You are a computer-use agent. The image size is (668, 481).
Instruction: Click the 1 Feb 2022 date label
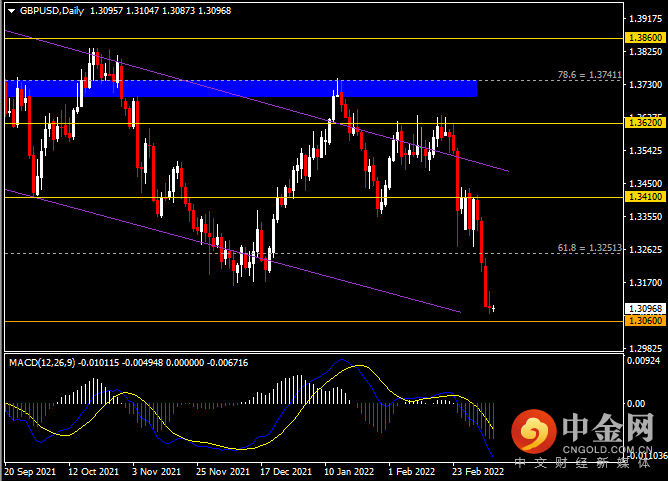coord(412,472)
